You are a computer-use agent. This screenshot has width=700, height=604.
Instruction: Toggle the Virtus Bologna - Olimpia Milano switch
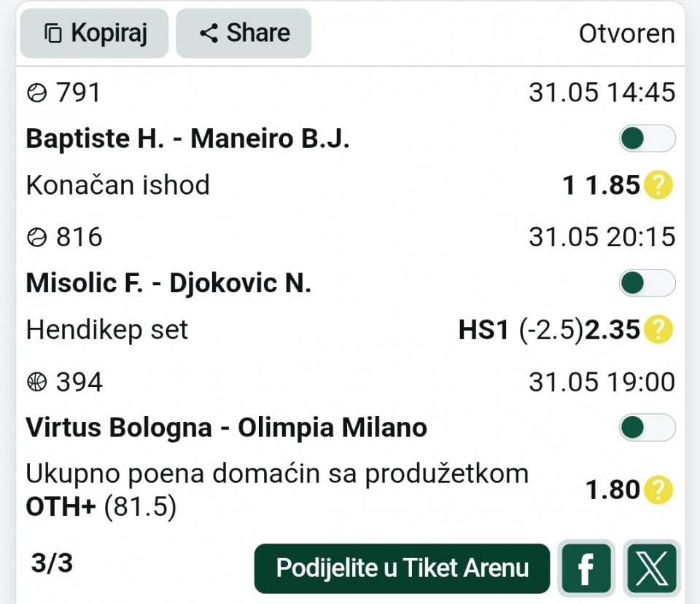click(647, 428)
